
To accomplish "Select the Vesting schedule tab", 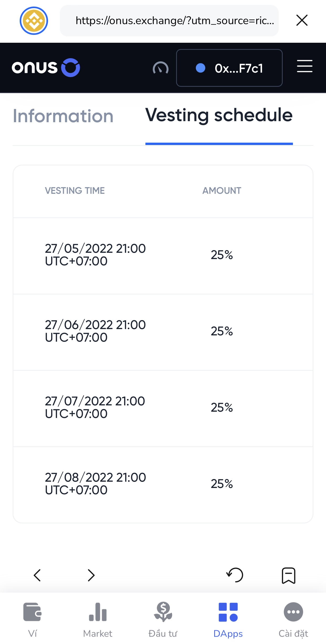I will pyautogui.click(x=219, y=115).
